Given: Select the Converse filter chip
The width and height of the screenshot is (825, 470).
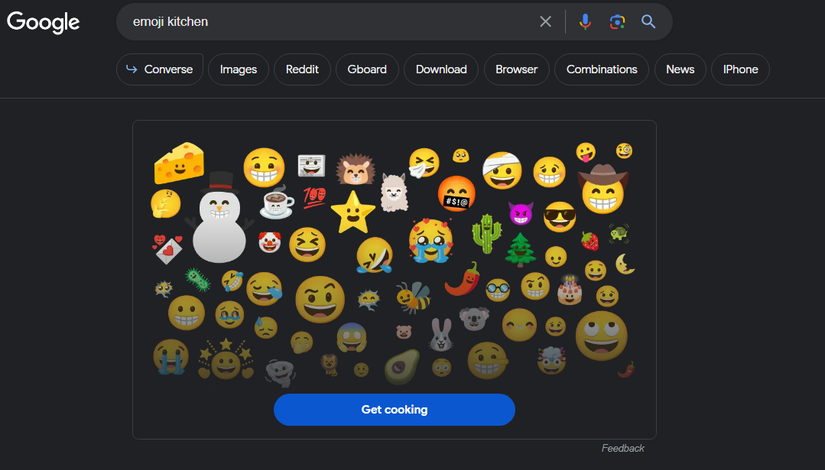Looking at the screenshot, I should click(x=159, y=69).
